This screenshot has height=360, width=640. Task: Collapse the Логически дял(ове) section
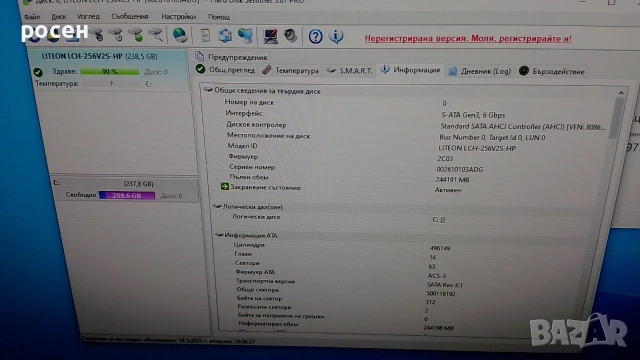tap(217, 207)
